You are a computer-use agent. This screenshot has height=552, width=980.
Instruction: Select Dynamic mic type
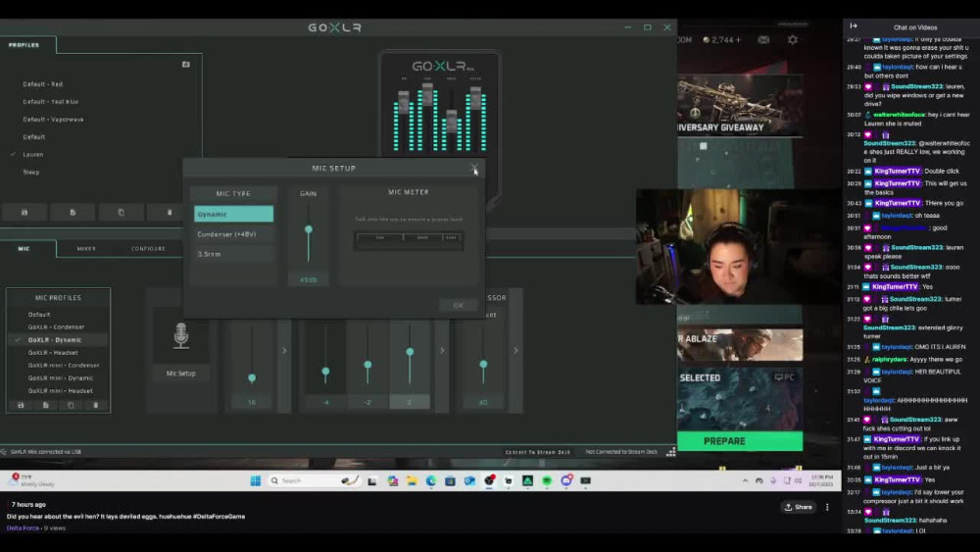234,214
